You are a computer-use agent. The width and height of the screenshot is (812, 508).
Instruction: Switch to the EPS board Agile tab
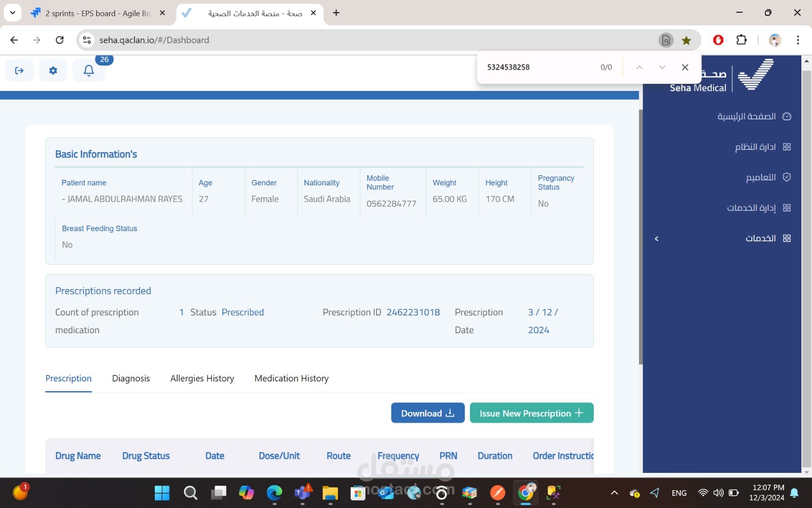tap(98, 13)
